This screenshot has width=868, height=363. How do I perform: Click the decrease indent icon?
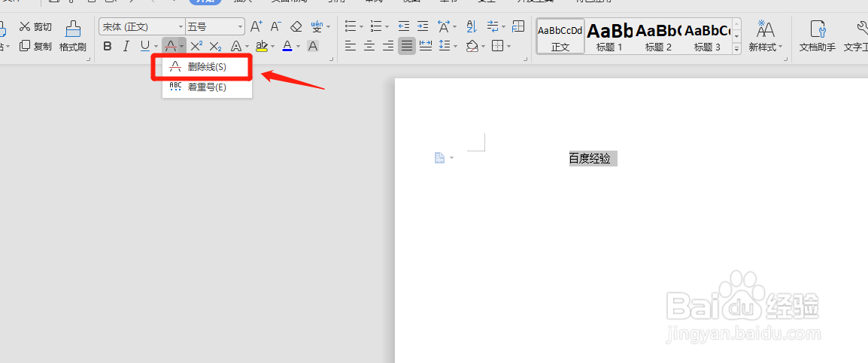click(404, 26)
